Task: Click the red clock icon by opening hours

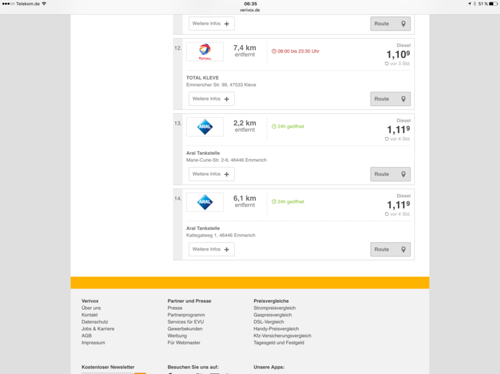Action: pos(274,51)
